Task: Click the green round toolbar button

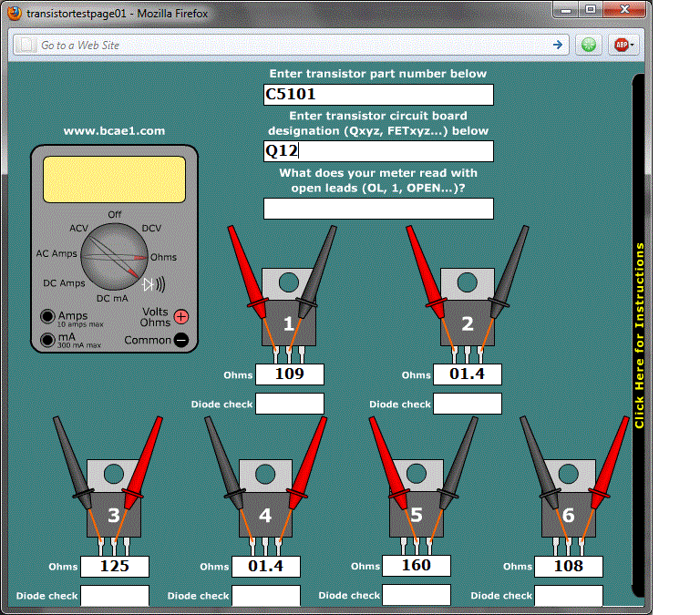Action: 589,45
